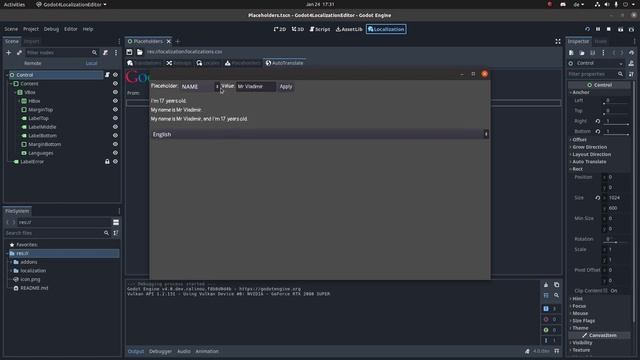640x360 pixels.
Task: Open the Scene dock options menu
Action: 116,53
